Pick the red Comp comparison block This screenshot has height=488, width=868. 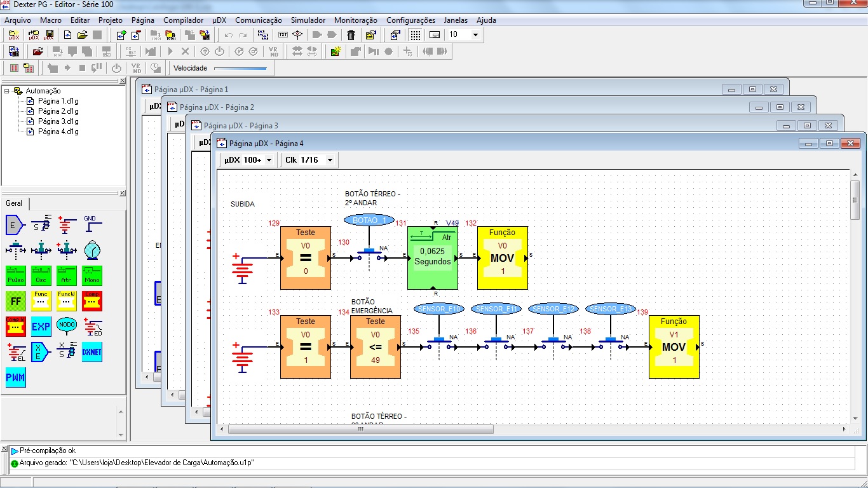(92, 301)
